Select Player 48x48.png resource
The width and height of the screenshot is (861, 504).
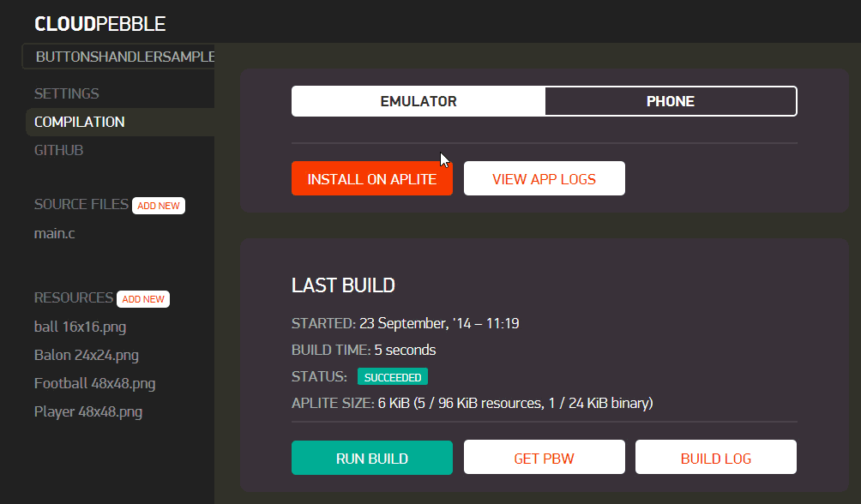(x=87, y=411)
